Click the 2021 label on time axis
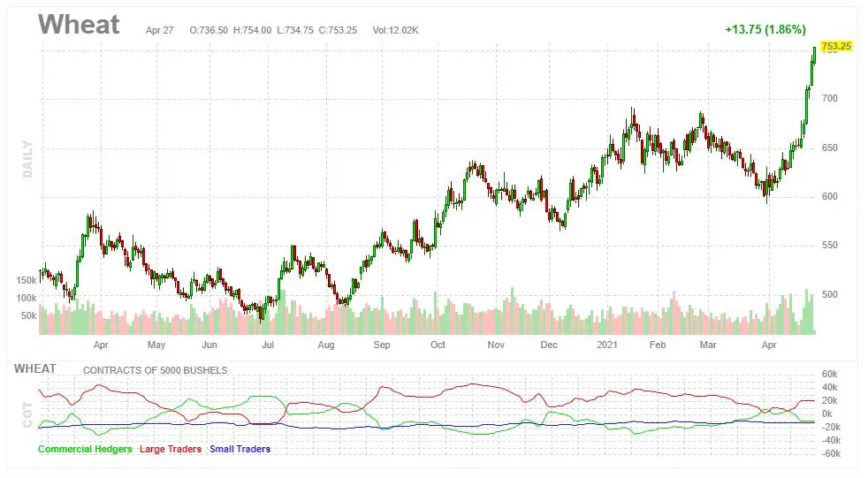Image resolution: width=868 pixels, height=478 pixels. [607, 345]
